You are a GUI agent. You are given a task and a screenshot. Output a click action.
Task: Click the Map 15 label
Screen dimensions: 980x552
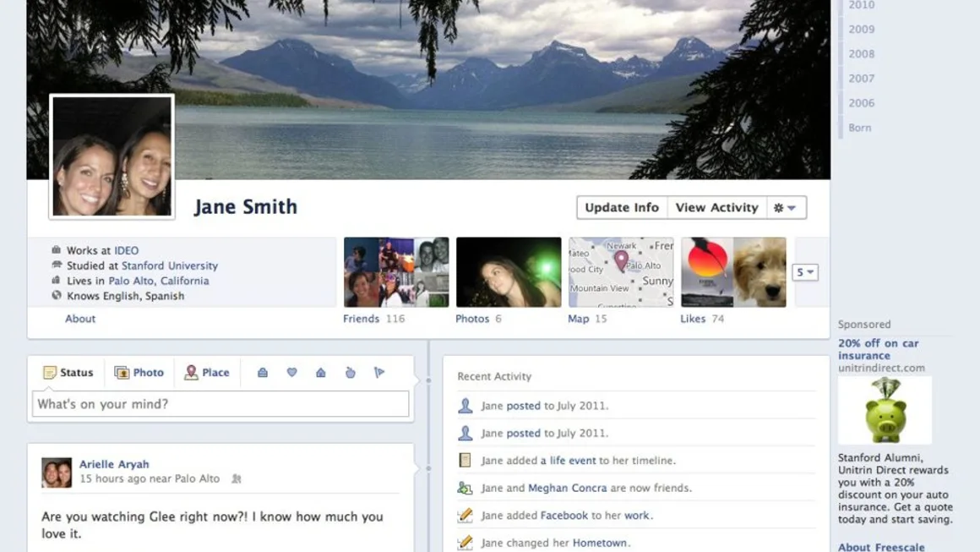(x=587, y=318)
